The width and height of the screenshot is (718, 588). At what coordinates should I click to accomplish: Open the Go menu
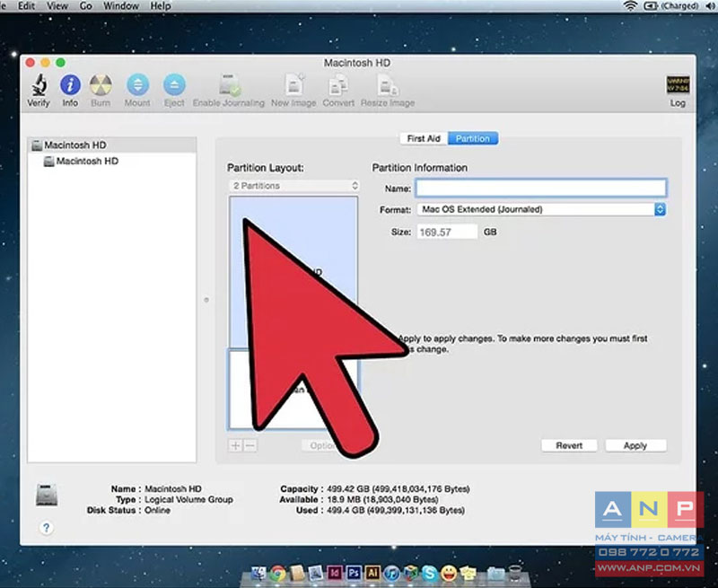tap(85, 6)
